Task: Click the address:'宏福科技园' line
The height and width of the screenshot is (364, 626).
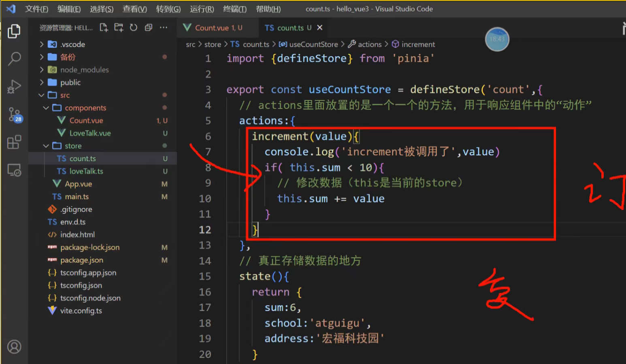Action: [324, 338]
